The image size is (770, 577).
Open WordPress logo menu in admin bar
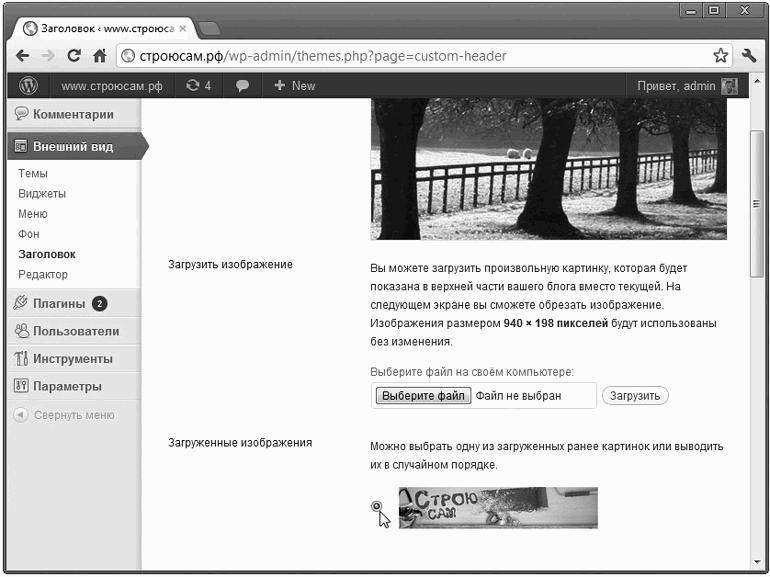(x=28, y=85)
